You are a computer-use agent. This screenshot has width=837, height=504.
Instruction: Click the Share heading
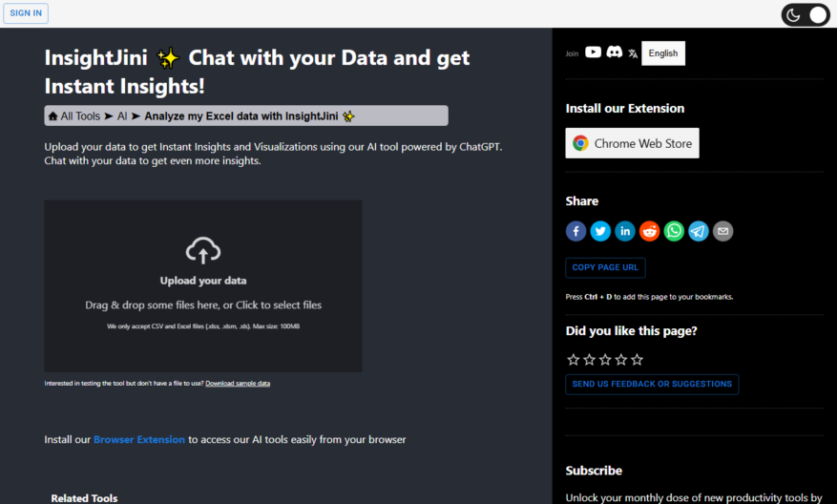click(582, 201)
